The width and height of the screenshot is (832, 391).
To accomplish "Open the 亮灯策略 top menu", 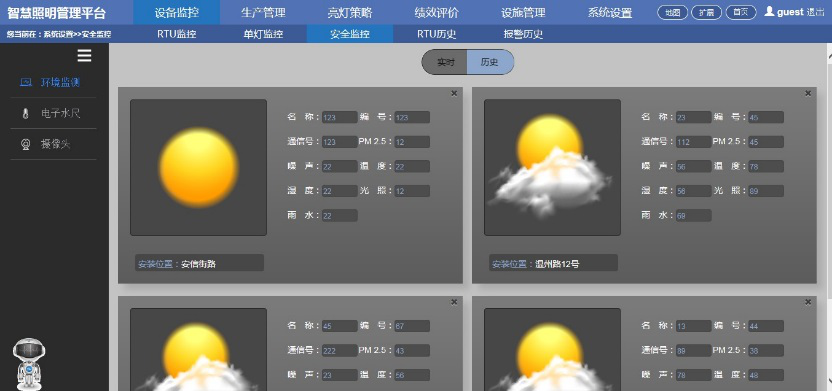I will (x=350, y=12).
